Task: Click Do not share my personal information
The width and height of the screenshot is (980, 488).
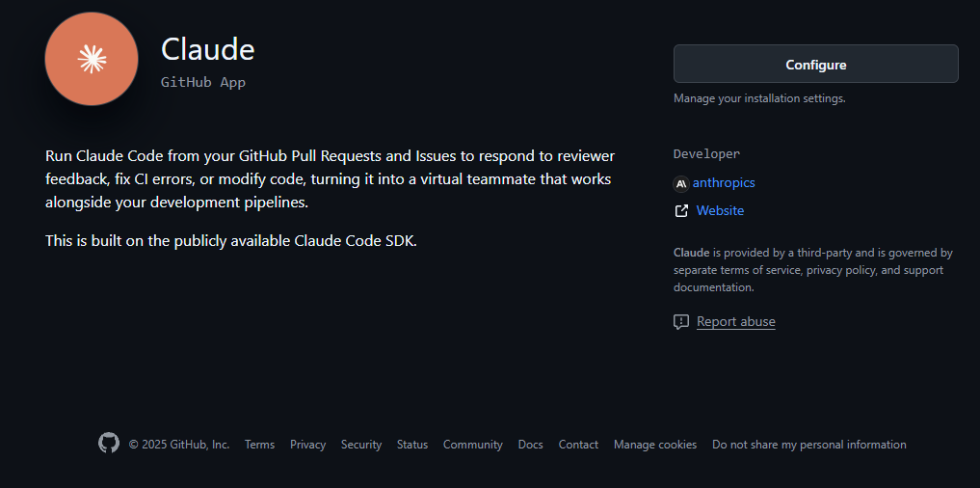Action: pyautogui.click(x=808, y=445)
